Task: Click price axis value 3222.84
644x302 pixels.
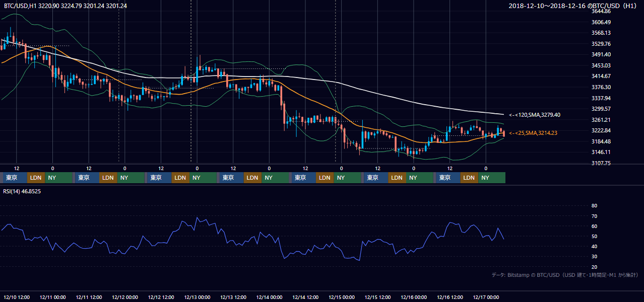Action: click(601, 130)
